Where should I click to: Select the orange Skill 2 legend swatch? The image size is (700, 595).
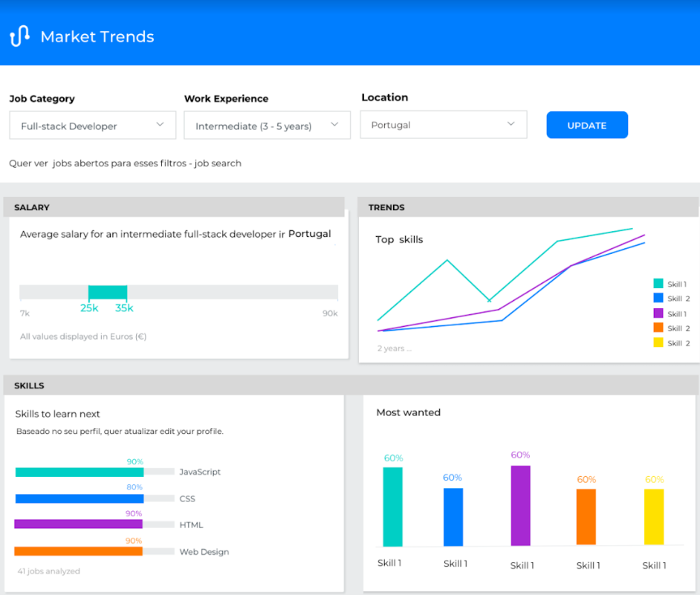pos(658,328)
